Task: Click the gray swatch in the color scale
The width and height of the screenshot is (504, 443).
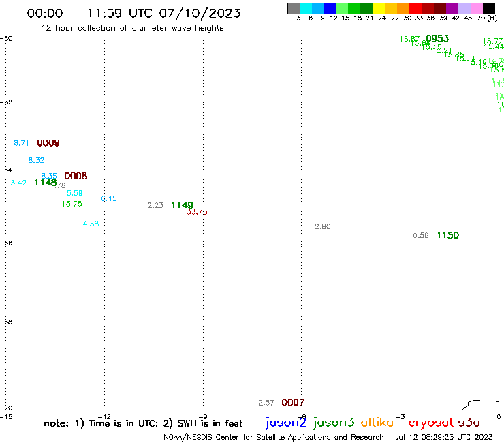Action: (294, 8)
